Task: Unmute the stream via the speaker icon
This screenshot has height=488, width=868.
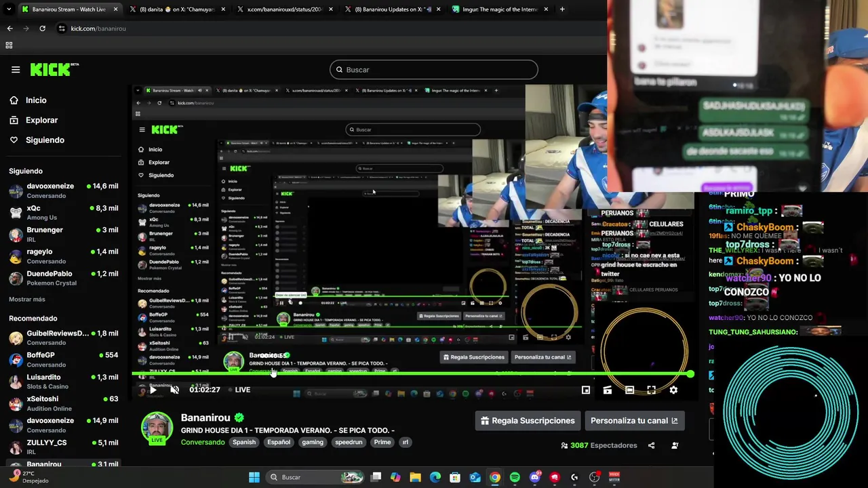Action: [174, 390]
